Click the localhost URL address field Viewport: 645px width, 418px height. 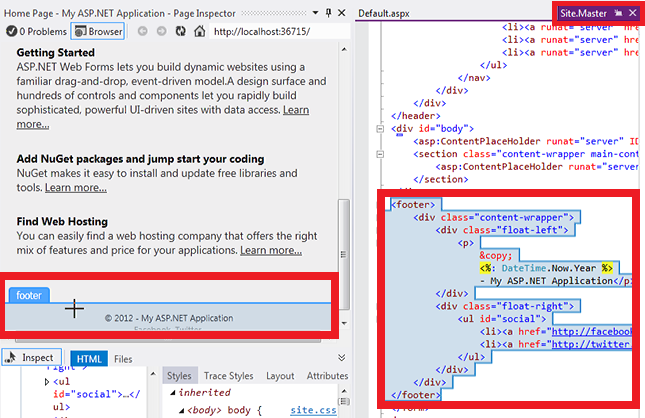point(270,31)
